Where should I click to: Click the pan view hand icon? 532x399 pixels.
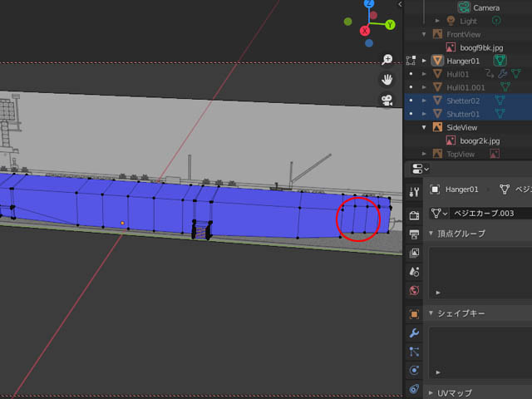click(x=387, y=80)
